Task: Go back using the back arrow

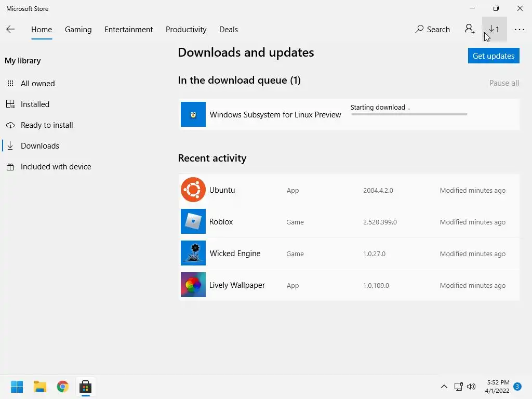Action: (10, 29)
